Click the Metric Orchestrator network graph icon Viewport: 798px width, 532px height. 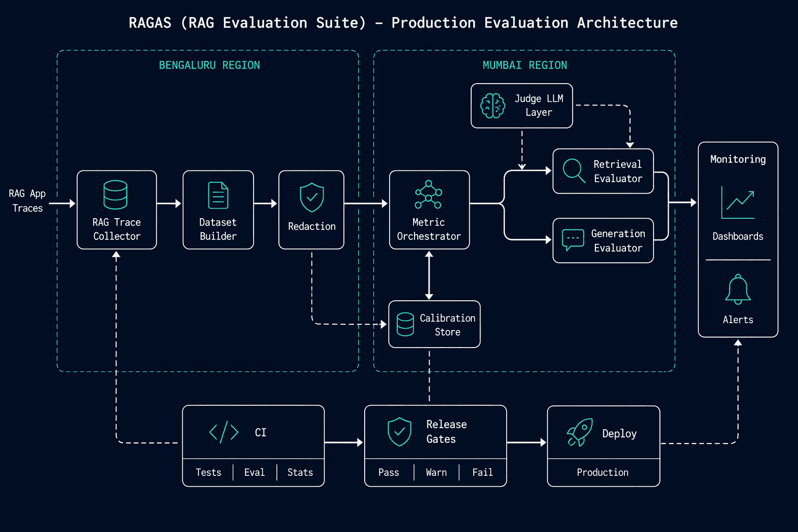tap(429, 194)
